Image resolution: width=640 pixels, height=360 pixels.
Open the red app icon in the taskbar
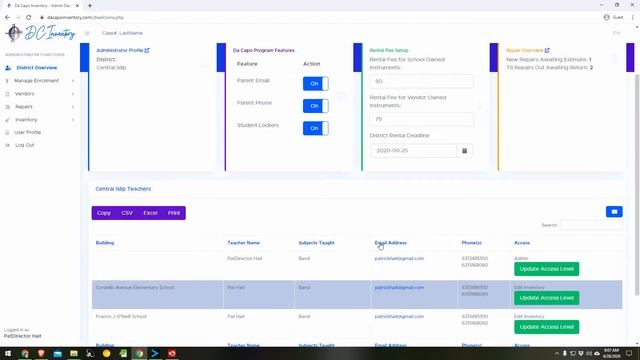(x=172, y=353)
